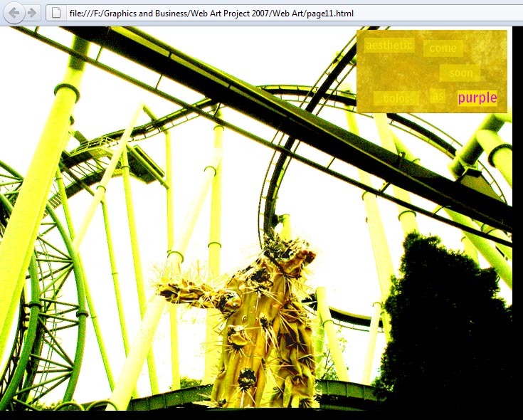The height and width of the screenshot is (420, 523).
Task: Select the "come" word in yellow panel
Action: 443,48
